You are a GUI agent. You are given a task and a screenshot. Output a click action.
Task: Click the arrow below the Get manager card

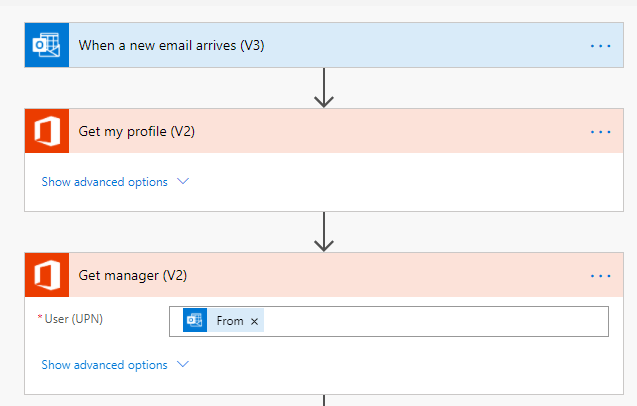323,400
